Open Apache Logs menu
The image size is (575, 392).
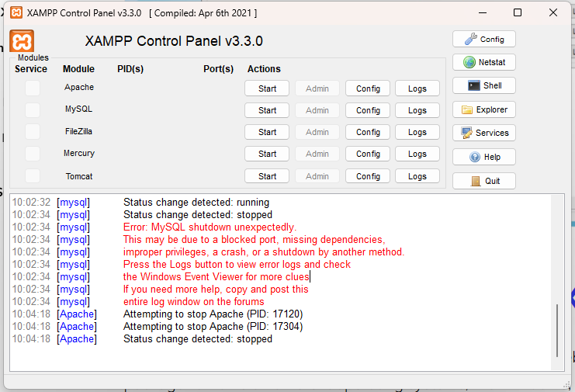point(417,88)
